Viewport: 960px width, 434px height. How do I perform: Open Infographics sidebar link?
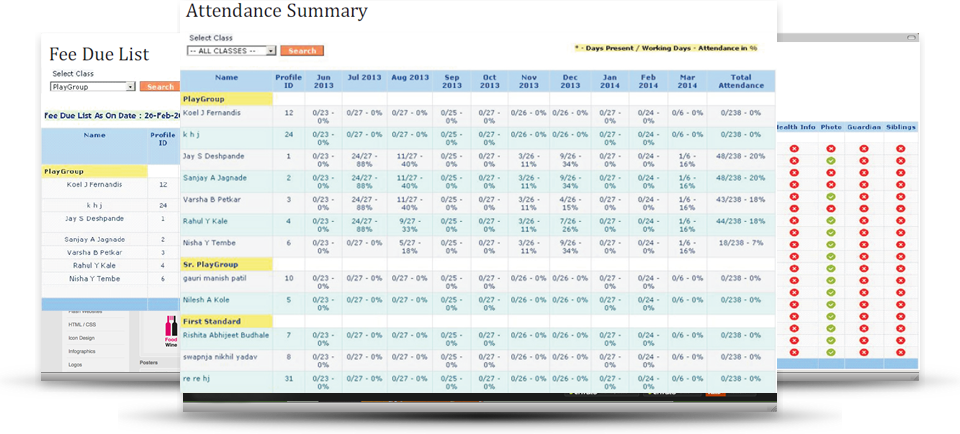[x=81, y=351]
